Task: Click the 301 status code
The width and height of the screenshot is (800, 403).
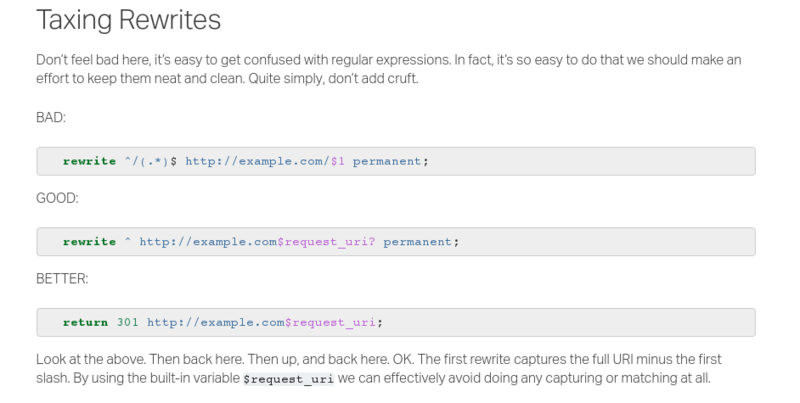Action: (x=127, y=323)
